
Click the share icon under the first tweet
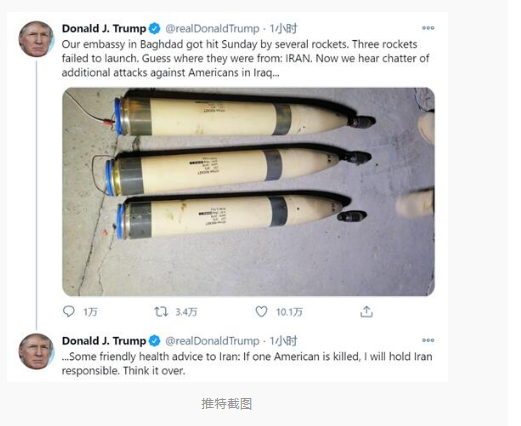coord(366,312)
